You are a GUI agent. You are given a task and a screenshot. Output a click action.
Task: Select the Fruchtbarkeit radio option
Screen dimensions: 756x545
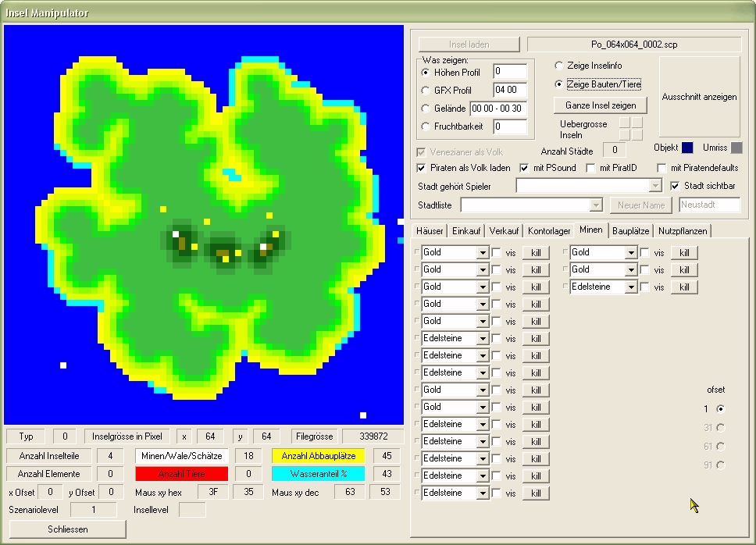coord(426,126)
